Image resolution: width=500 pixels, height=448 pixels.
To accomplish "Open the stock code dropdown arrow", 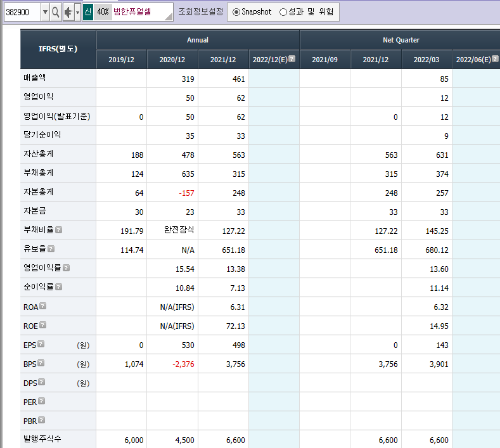I will (45, 12).
